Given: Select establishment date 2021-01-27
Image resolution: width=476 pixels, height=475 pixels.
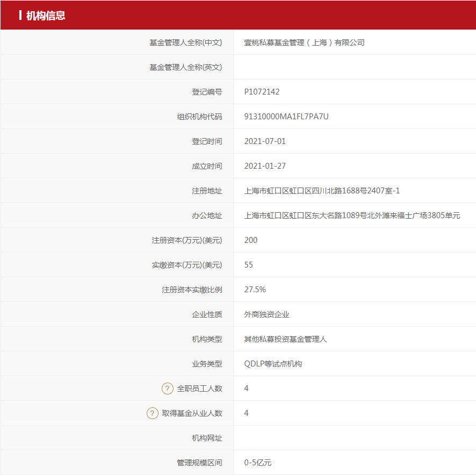Looking at the screenshot, I should (x=265, y=166).
